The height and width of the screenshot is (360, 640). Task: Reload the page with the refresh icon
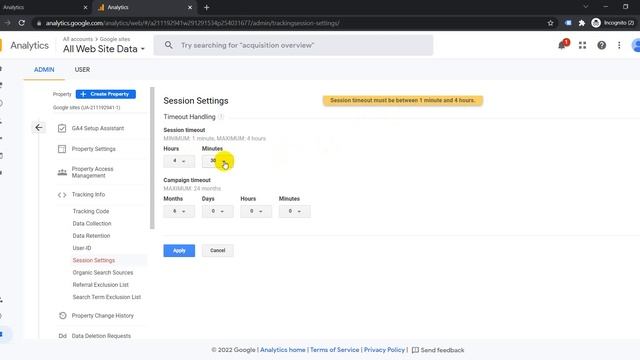pos(22,23)
